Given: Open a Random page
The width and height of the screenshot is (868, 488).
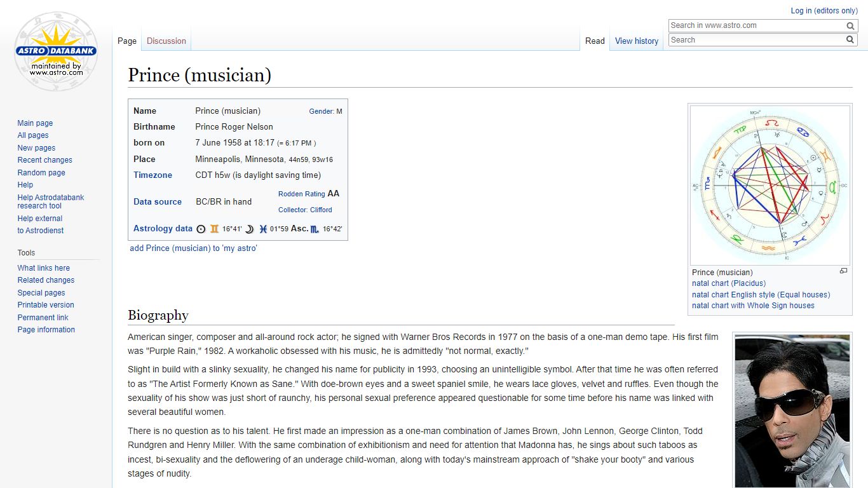Looking at the screenshot, I should coord(41,173).
